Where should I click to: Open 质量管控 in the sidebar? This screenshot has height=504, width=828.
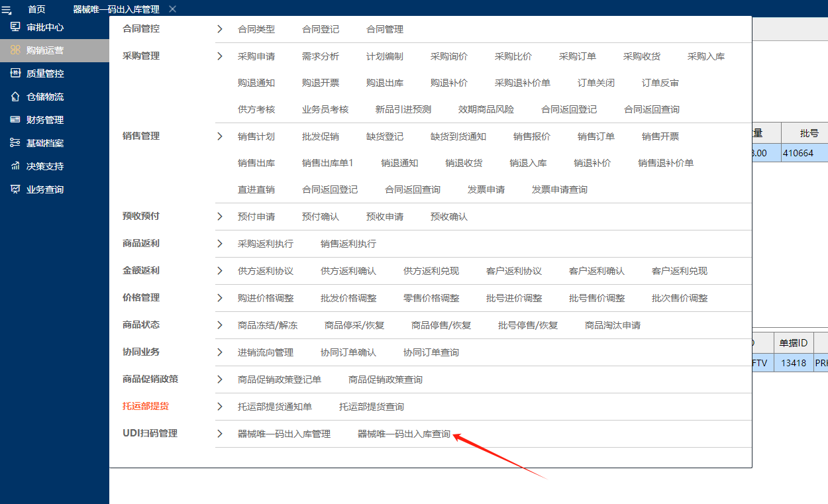pos(45,74)
